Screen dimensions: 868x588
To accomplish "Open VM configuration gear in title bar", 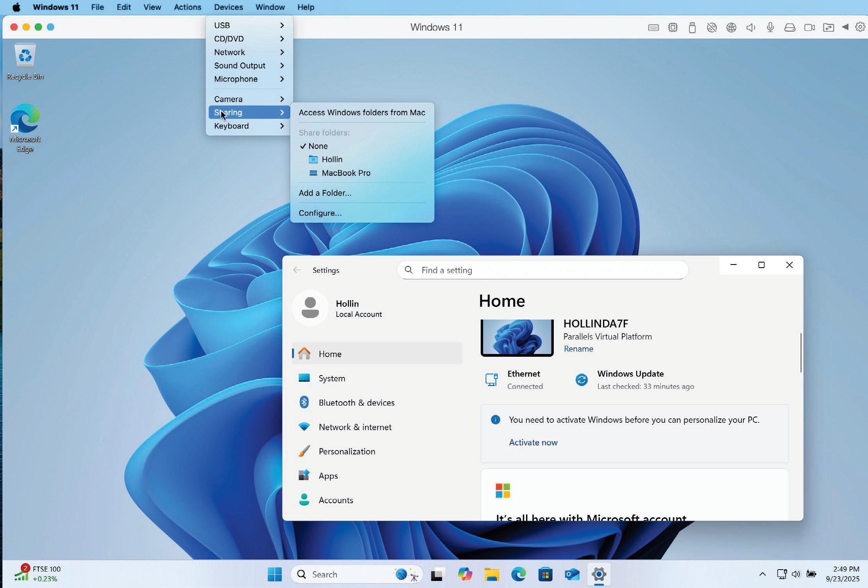I will [860, 27].
